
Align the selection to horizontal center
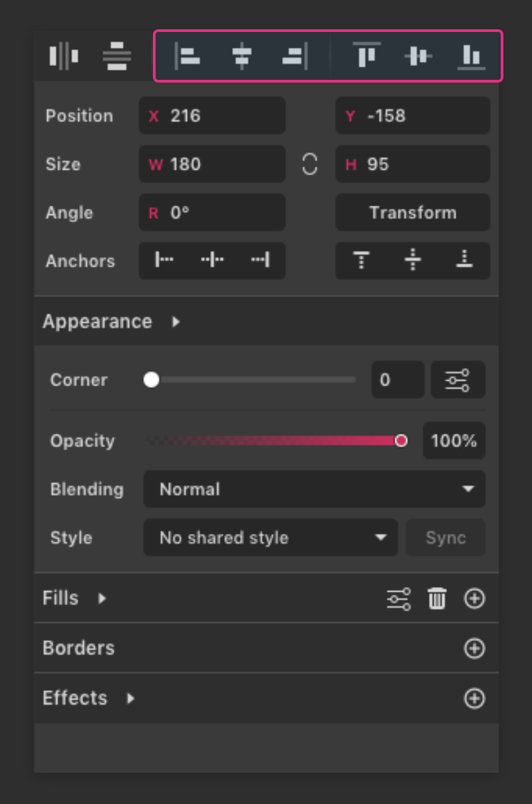(241, 56)
